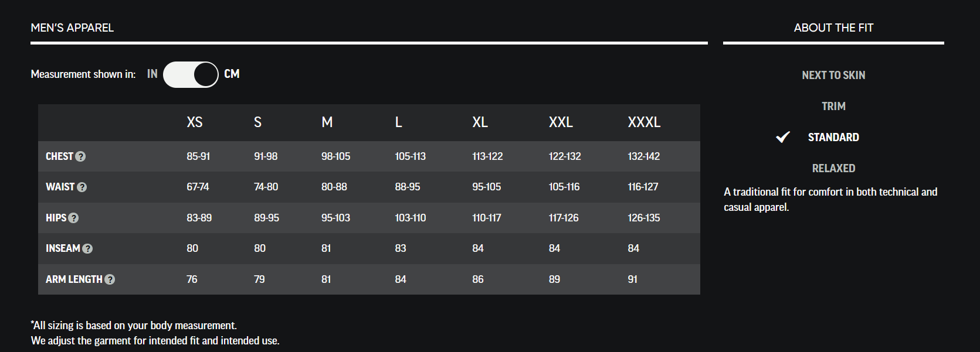Screen dimensions: 980x352
Task: Open the Arm Length help icon
Action: (x=110, y=279)
